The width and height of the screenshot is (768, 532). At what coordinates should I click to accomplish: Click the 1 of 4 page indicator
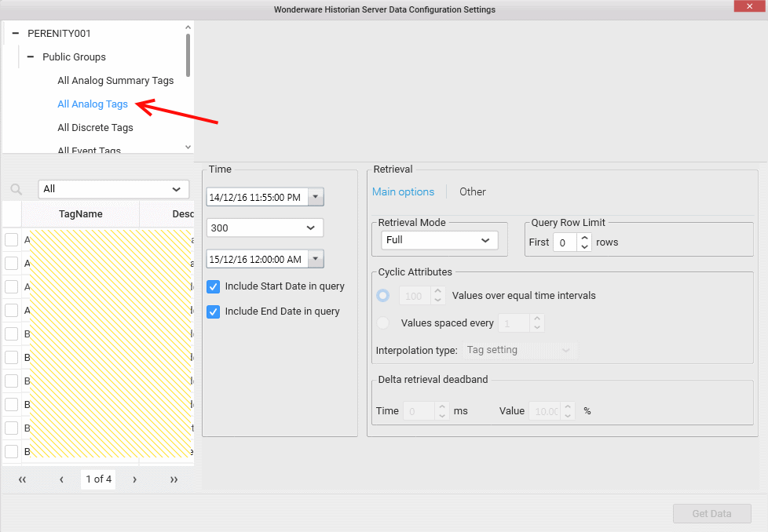(x=98, y=479)
